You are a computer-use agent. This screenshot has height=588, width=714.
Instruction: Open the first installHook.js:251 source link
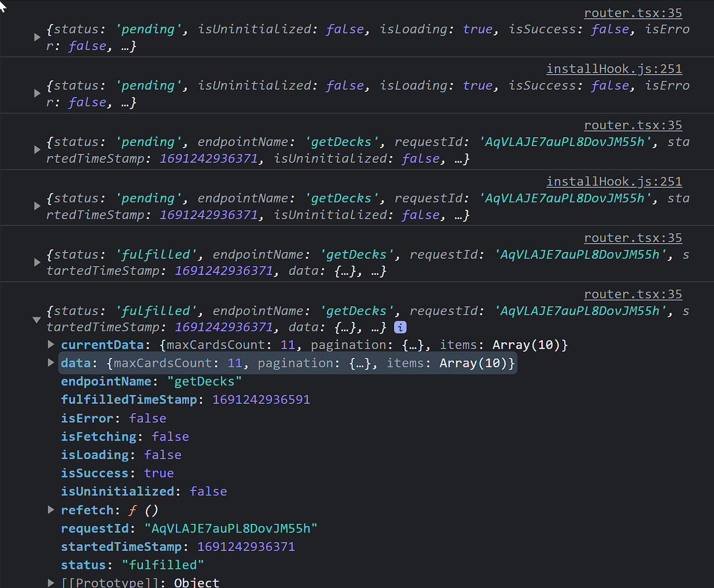(614, 69)
